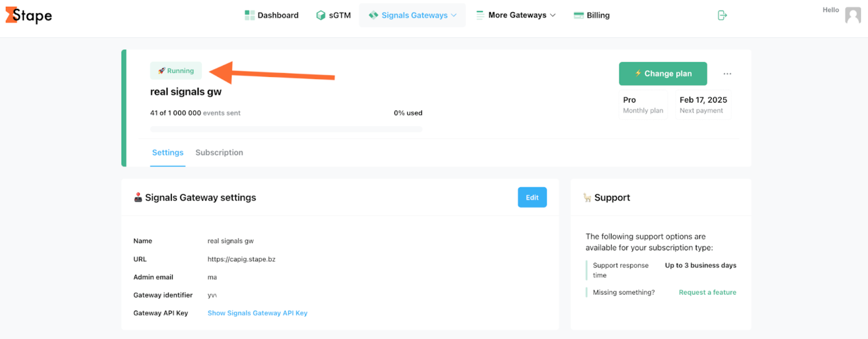Click the Running status badge

176,71
